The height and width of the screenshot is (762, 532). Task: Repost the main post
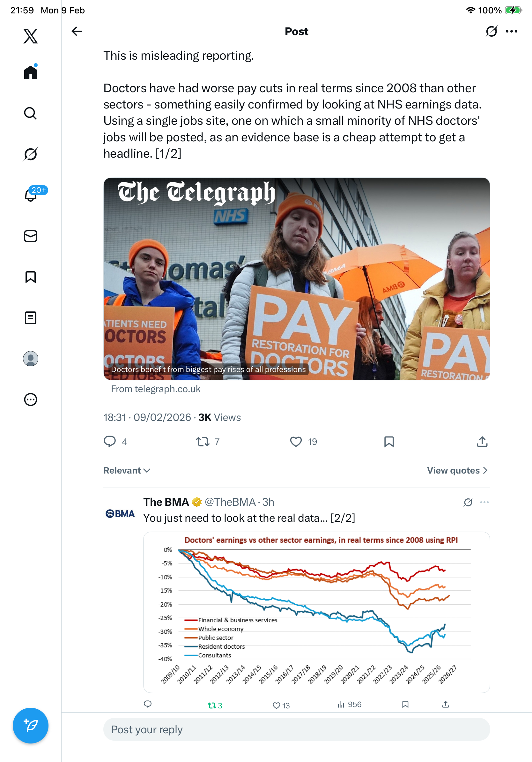202,441
